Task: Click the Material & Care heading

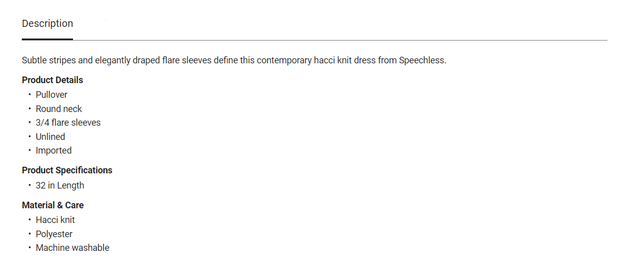Action: [x=53, y=205]
